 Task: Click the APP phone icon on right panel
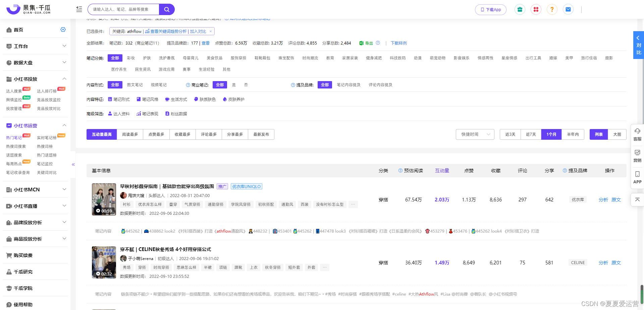coord(637,174)
